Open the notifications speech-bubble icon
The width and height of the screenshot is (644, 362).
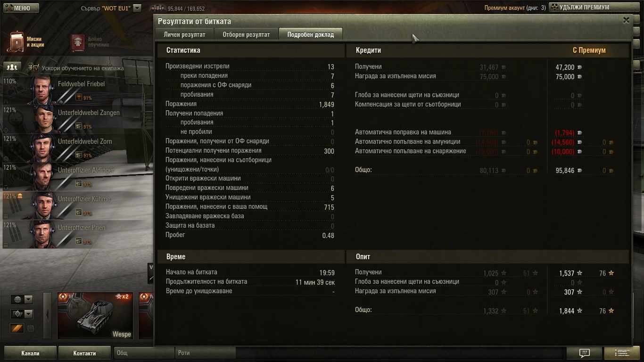(584, 353)
